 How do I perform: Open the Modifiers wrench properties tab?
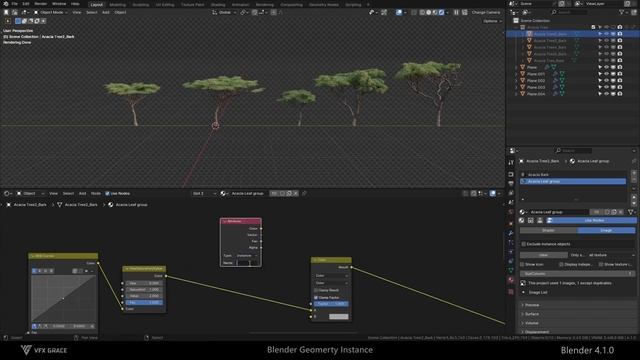pyautogui.click(x=511, y=233)
